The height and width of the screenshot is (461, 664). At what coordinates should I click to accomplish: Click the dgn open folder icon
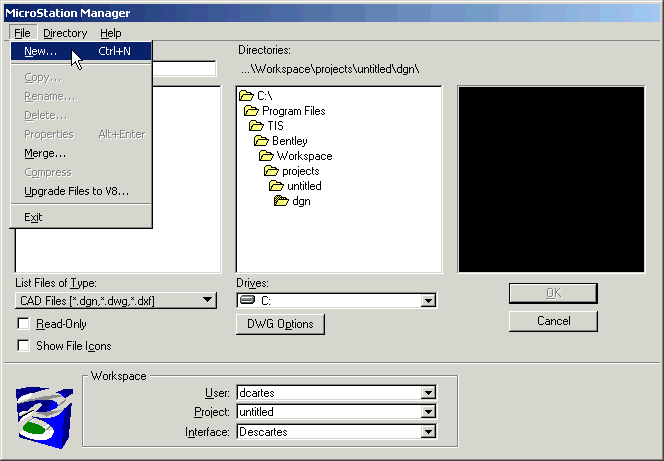point(281,201)
